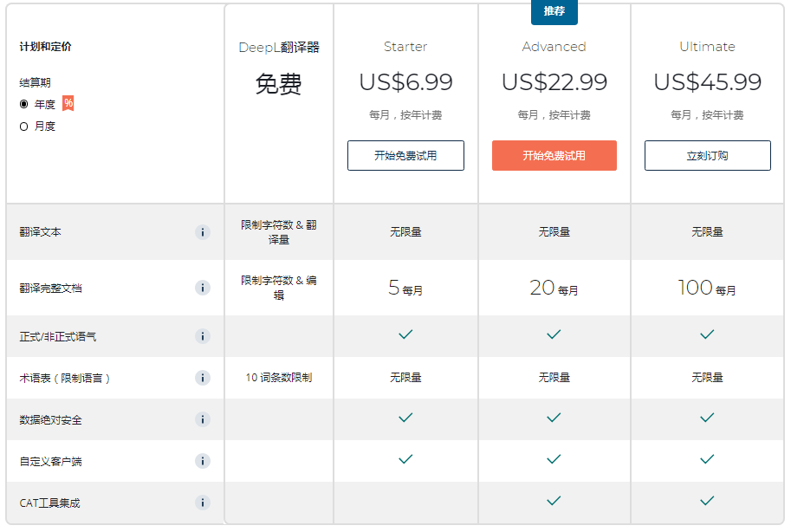The image size is (791, 532).
Task: Select the 年度 billing radio button
Action: [23, 104]
